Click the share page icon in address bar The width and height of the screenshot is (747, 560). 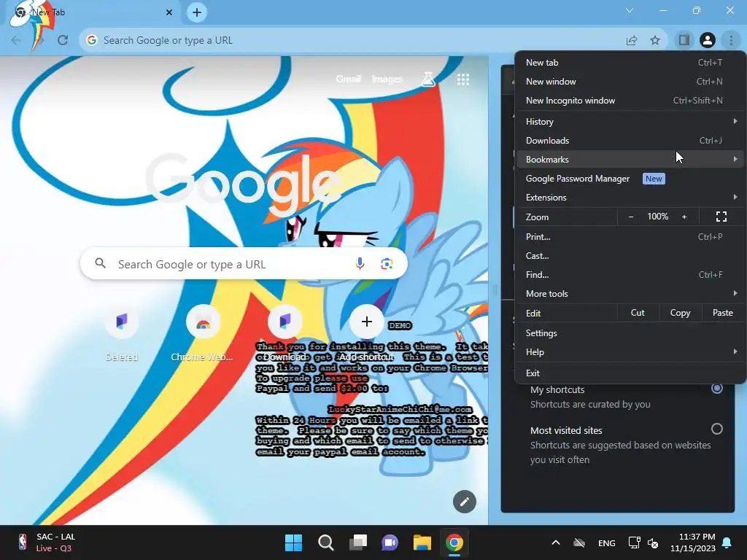pos(632,41)
